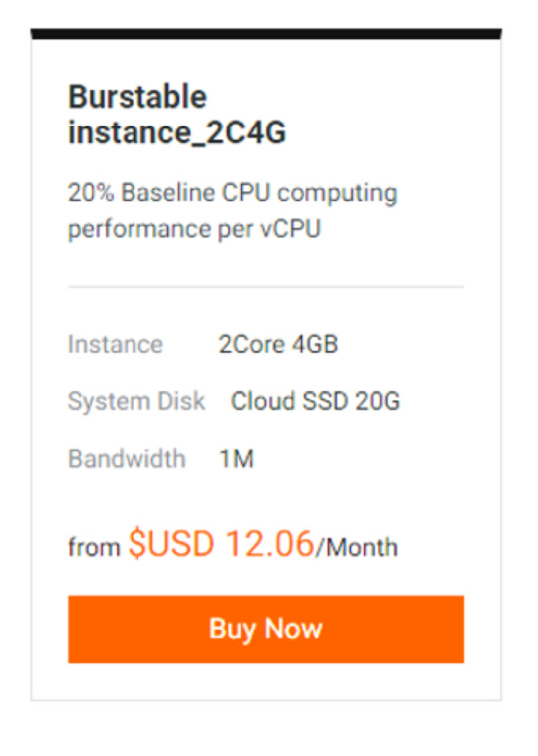Click the Bandwidth label
This screenshot has height=756, width=538.
[x=127, y=458]
